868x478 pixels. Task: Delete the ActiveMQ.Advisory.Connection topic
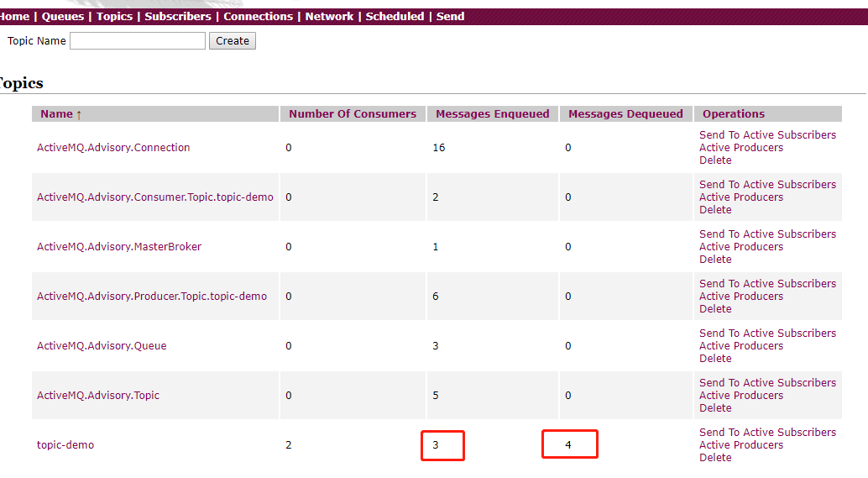(x=715, y=160)
